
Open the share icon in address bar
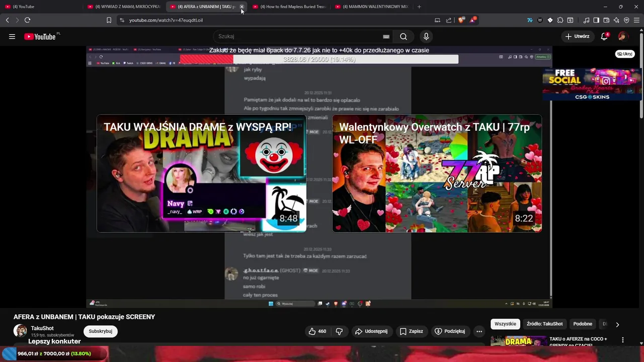[449, 20]
